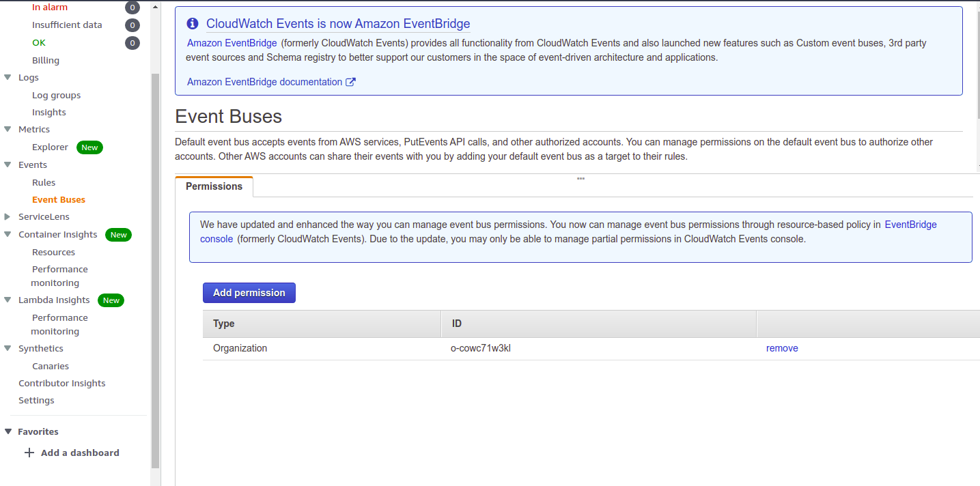The image size is (980, 486).
Task: Click the Logs section label
Action: coord(29,78)
